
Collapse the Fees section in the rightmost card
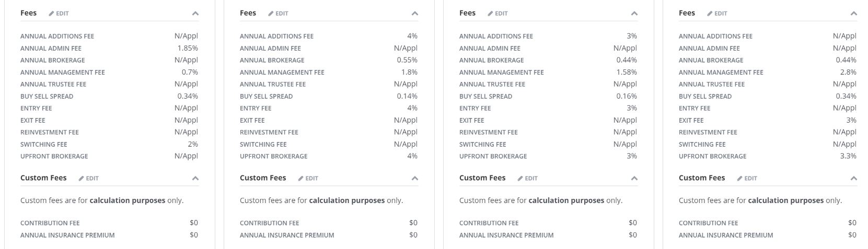(854, 14)
